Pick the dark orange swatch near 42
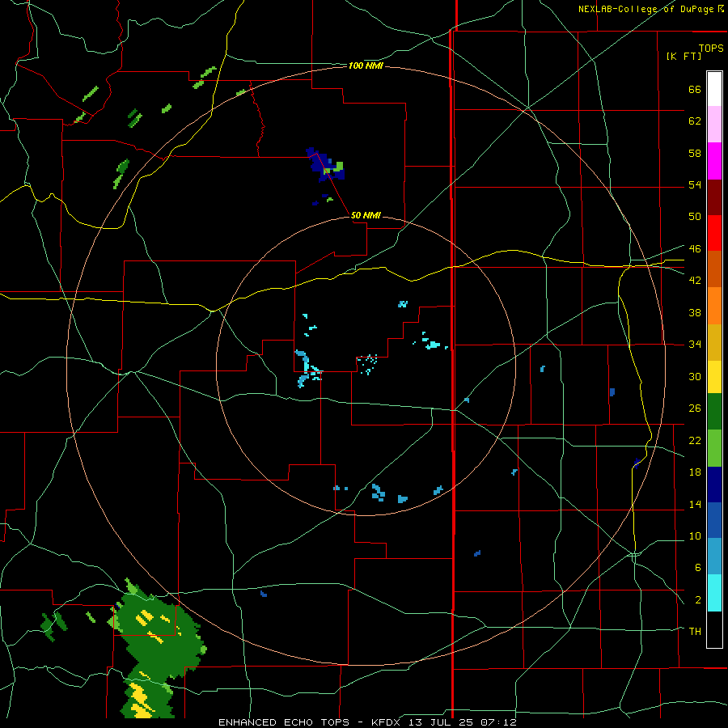728x728 pixels. tap(714, 269)
